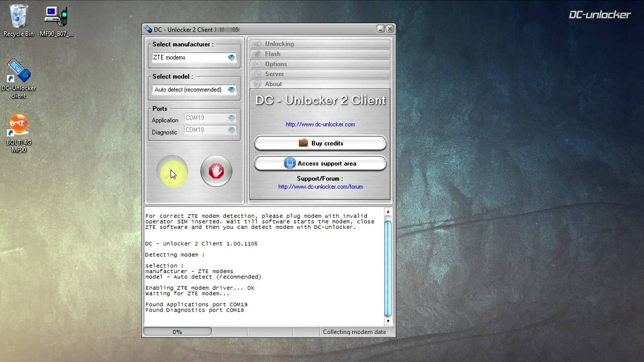
Task: Click the 'Support/Forum :' label
Action: 319,178
